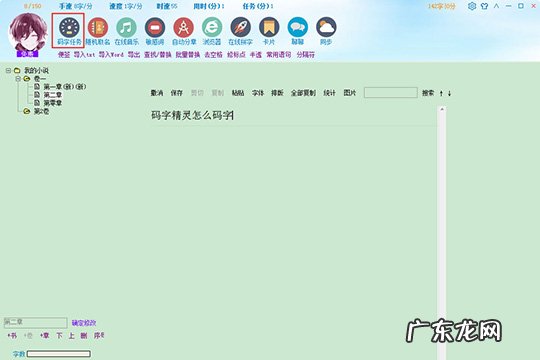
Task: Toggle the 半透 transparency option
Action: pyautogui.click(x=256, y=55)
